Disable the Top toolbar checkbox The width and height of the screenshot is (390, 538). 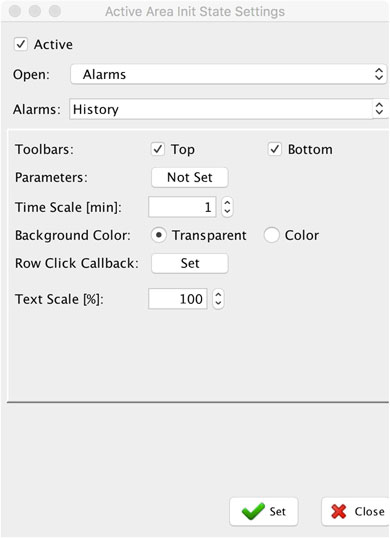click(158, 149)
